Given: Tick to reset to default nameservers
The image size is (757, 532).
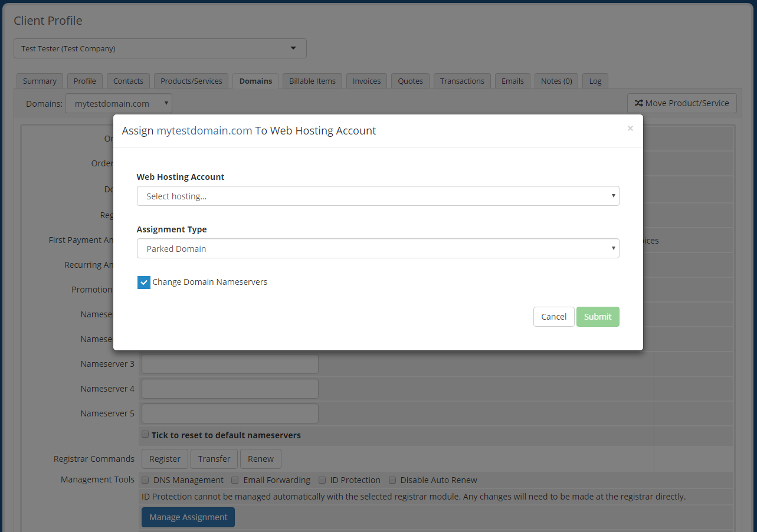Looking at the screenshot, I should tap(145, 434).
